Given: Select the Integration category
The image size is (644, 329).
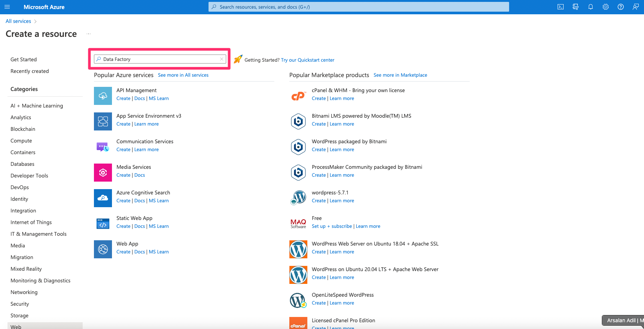Looking at the screenshot, I should click(x=23, y=211).
